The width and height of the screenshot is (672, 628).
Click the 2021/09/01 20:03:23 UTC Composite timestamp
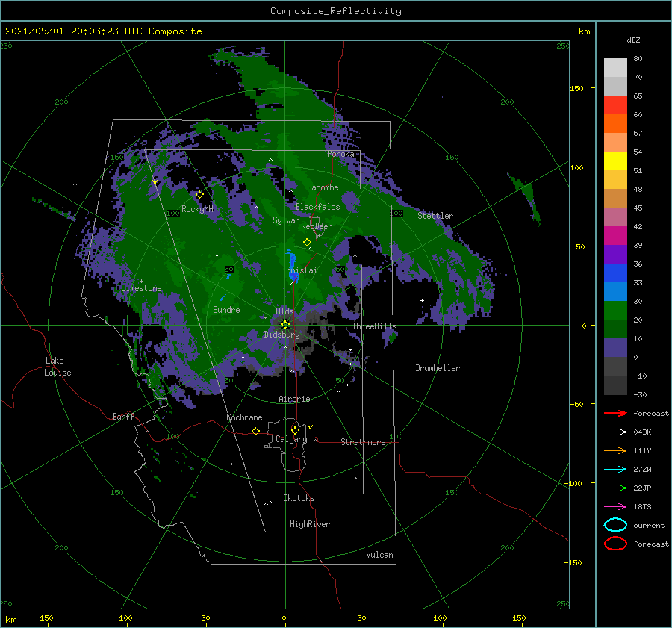[x=103, y=31]
